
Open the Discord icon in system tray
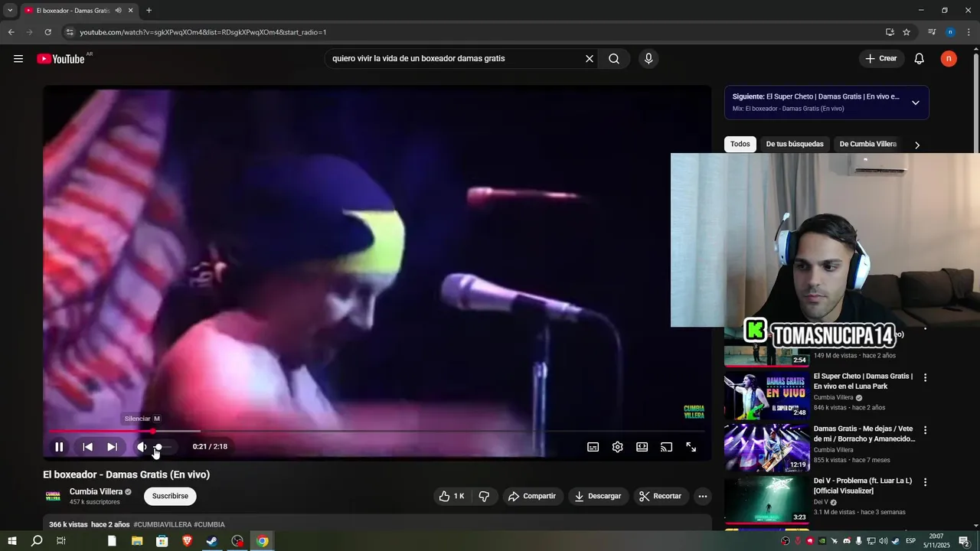[846, 541]
